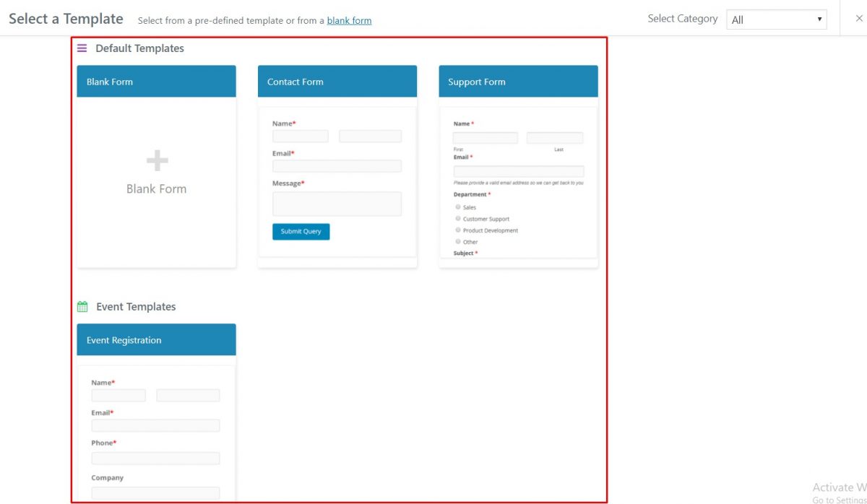Viewport: 867px width, 504px height.
Task: Click the green calendar icon beside Event Templates
Action: tap(82, 306)
